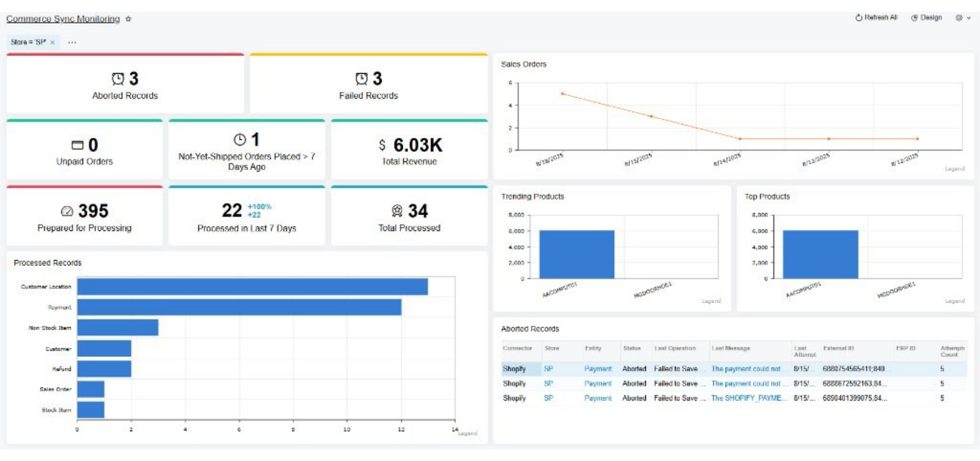
Task: Click the Total Revenue dollar icon
Action: click(x=382, y=145)
